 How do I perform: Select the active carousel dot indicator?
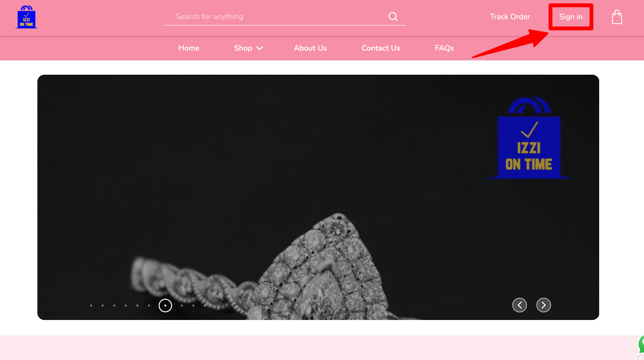pos(165,305)
